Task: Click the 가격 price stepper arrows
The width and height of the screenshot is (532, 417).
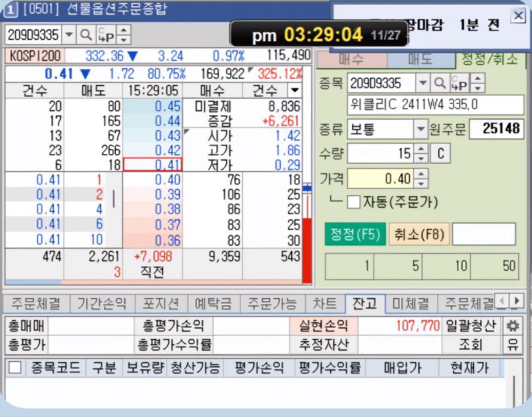Action: coord(421,178)
